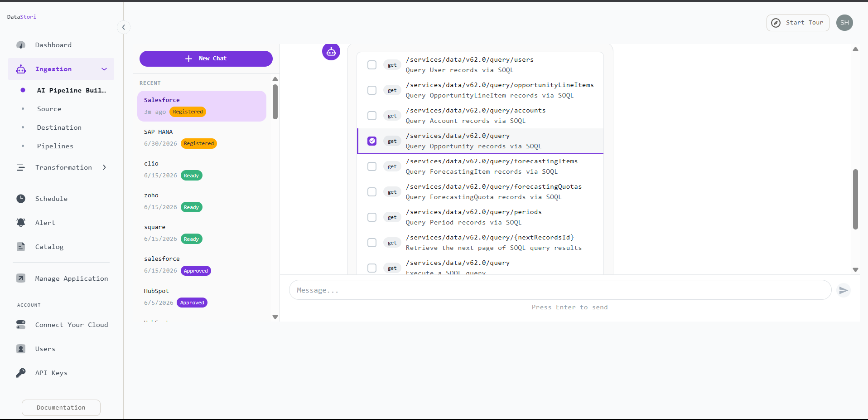
Task: Click the send message arrow icon
Action: [843, 290]
